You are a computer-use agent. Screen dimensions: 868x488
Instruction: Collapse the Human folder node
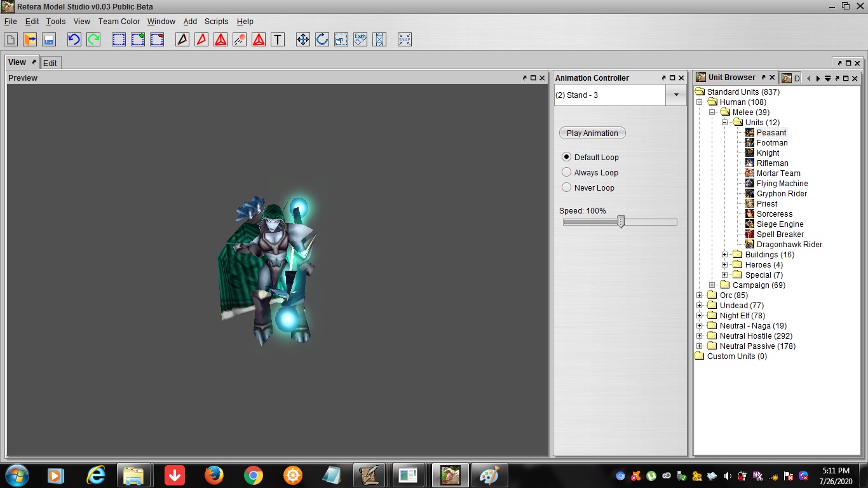[700, 102]
